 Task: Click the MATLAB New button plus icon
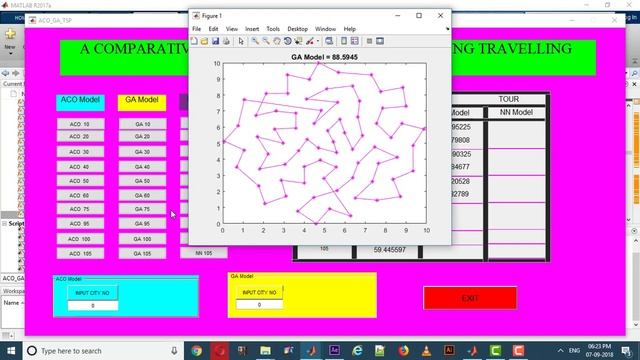pos(10,35)
